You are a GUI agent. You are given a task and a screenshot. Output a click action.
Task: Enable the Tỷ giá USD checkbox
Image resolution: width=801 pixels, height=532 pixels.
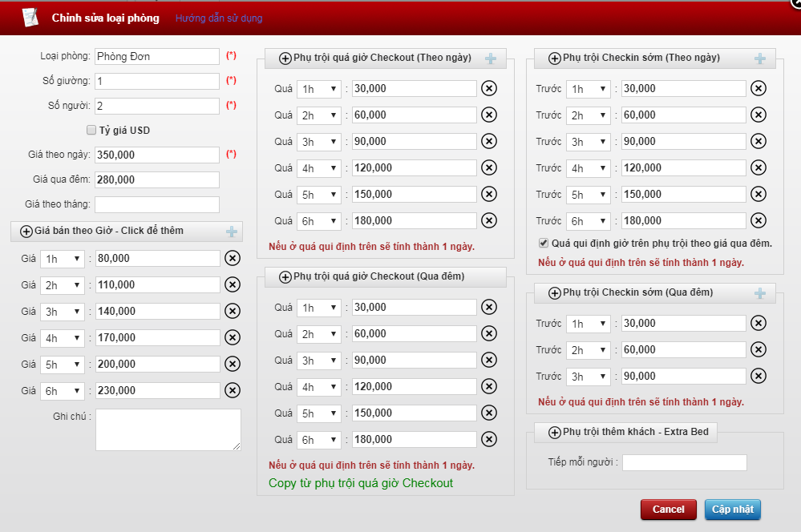tap(91, 130)
